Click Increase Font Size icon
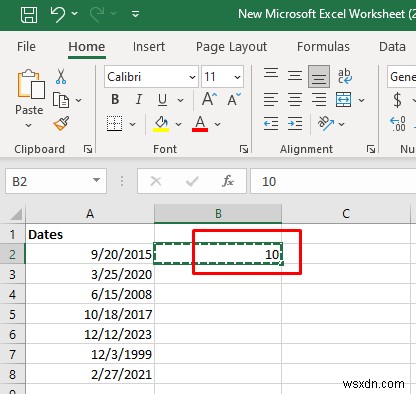Screen dimensions: 416x394 [209, 99]
